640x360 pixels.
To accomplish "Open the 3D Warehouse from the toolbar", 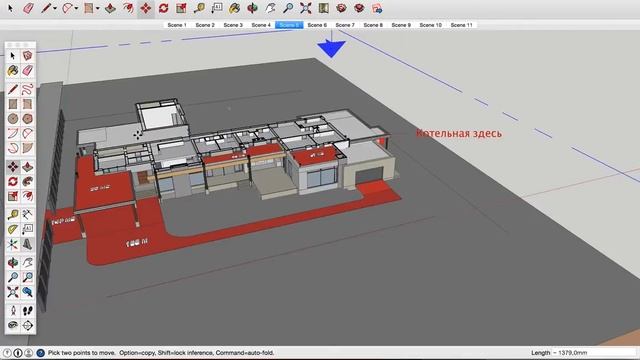I will [341, 8].
